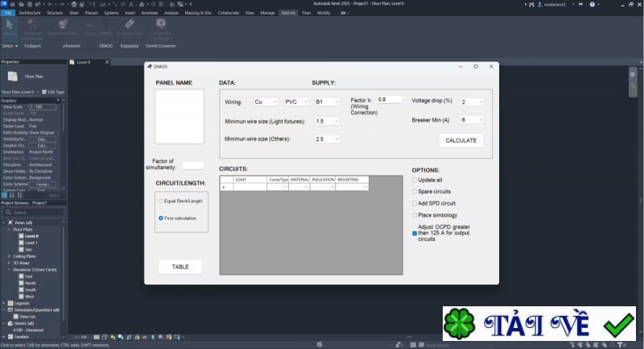644x349 pixels.
Task: Enable the Update all checkbox
Action: coord(415,180)
